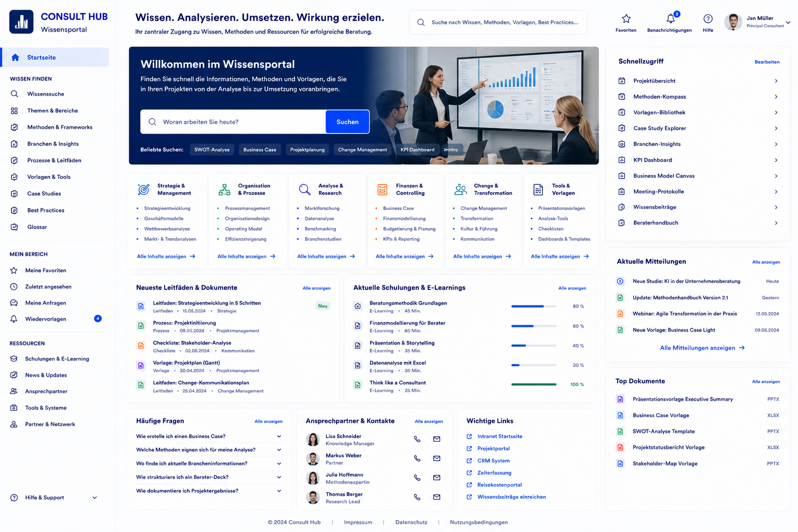The image size is (798, 532).
Task: Click the Wiedervorlagen bell icon in sidebar
Action: point(14,319)
